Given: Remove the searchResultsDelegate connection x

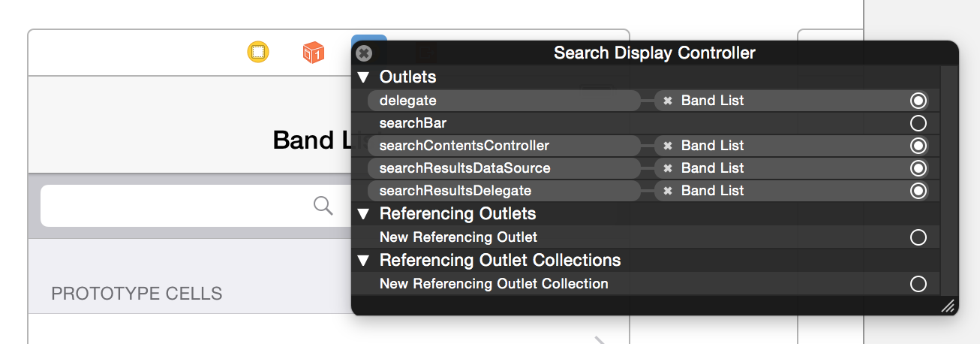Looking at the screenshot, I should tap(667, 191).
